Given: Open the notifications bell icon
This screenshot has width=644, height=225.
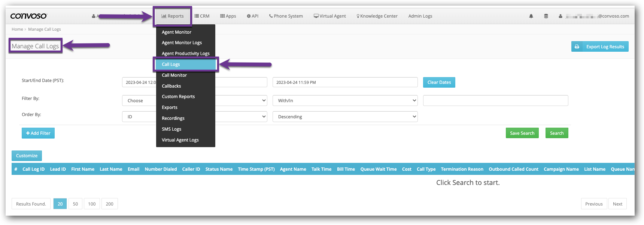Looking at the screenshot, I should pos(531,16).
